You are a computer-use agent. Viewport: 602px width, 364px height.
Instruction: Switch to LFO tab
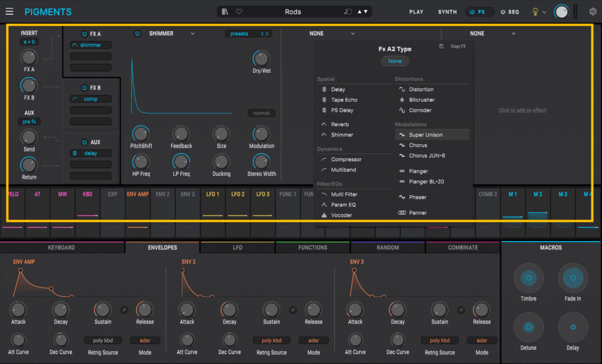pos(238,248)
